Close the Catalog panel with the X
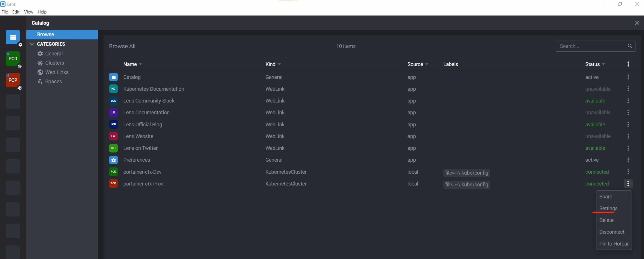Screen dimensions: 644x259 tap(637, 23)
